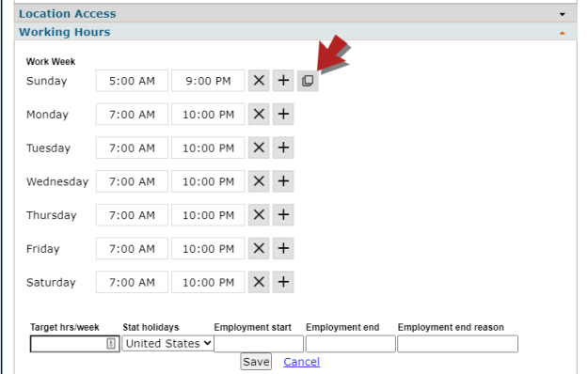The height and width of the screenshot is (374, 588).
Task: Select the Employment end reason field
Action: [x=457, y=344]
